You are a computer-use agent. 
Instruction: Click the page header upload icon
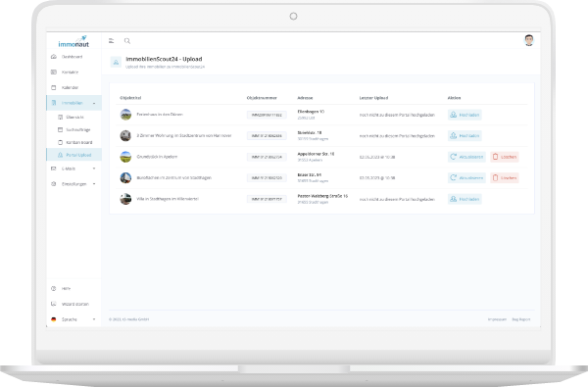point(116,63)
